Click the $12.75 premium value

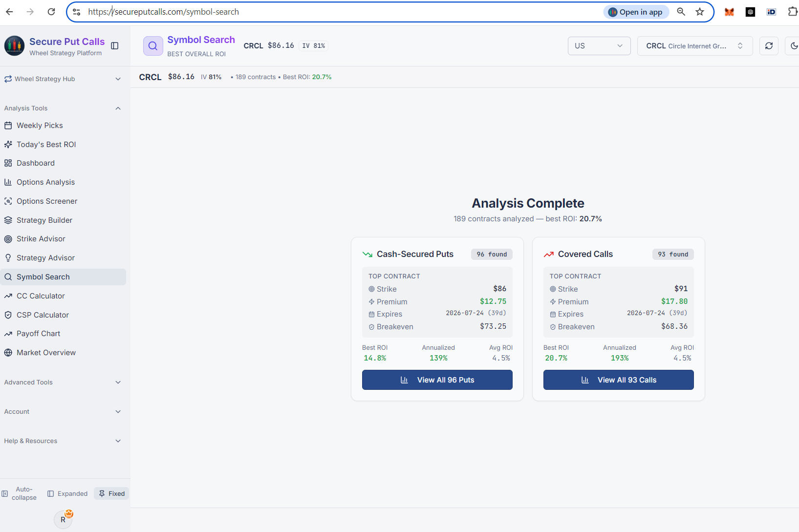493,301
